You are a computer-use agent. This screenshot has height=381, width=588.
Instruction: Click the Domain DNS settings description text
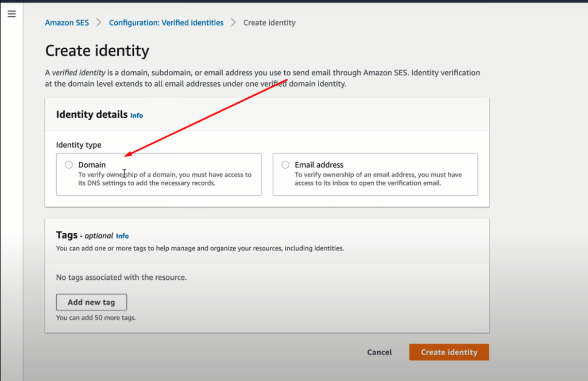point(165,179)
